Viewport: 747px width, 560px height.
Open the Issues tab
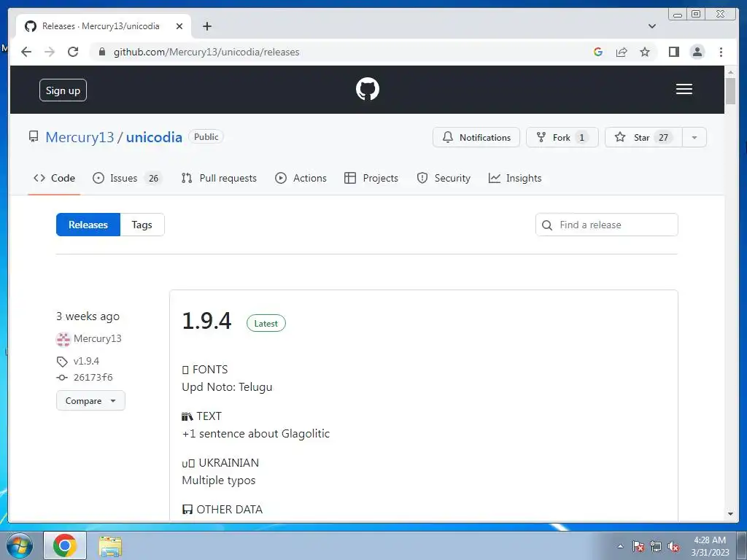coord(127,178)
